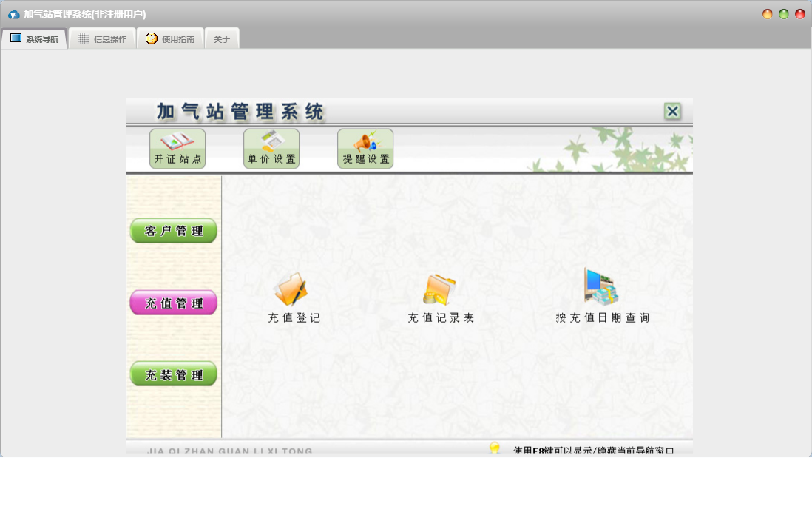Switch to the 信息操作 tab
Viewport: 812px width, 532px height.
[103, 39]
